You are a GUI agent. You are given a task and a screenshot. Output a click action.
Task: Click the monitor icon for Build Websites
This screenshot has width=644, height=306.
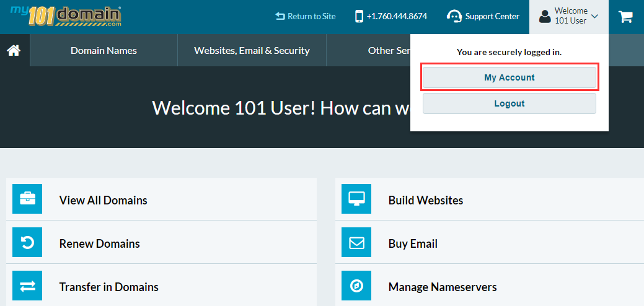356,199
